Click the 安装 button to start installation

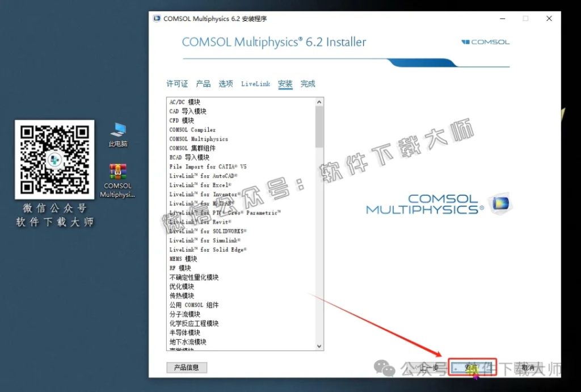[x=473, y=368]
